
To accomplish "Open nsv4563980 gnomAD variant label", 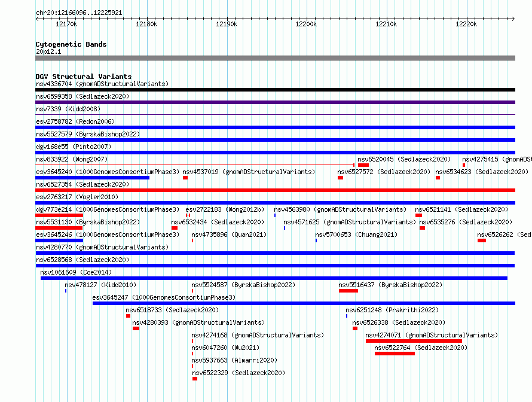I will click(340, 209).
